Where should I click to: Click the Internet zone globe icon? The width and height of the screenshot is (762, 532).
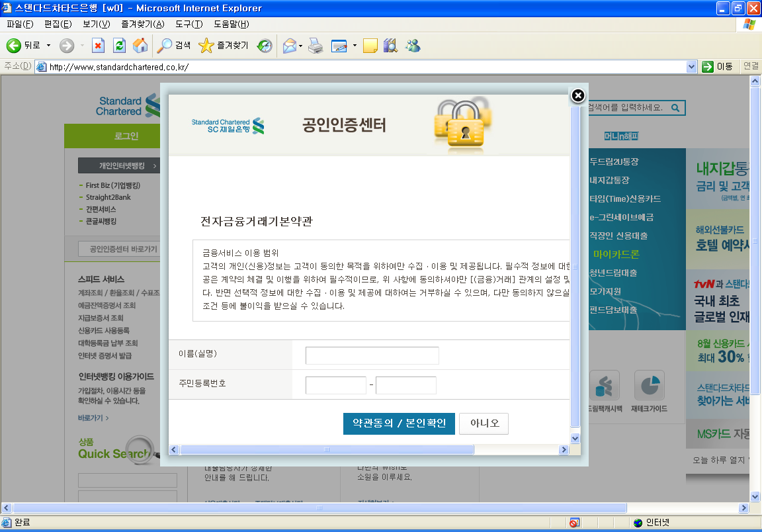click(x=638, y=523)
